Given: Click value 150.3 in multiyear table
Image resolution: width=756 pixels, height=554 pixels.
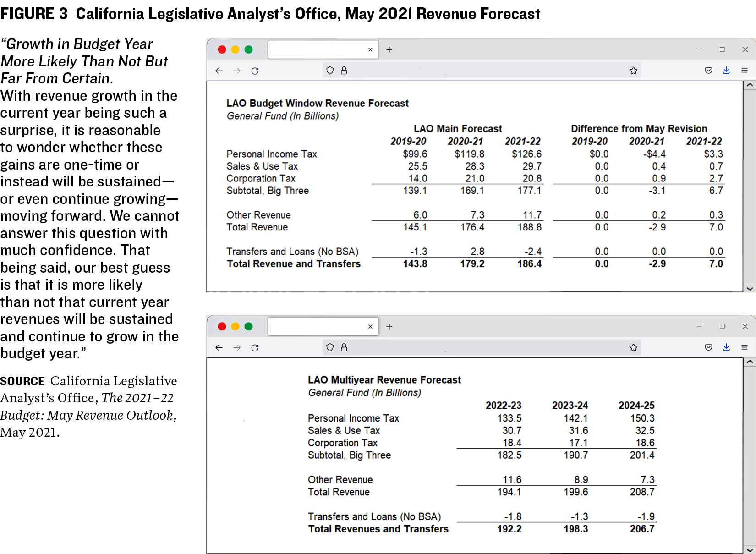Looking at the screenshot, I should 642,418.
